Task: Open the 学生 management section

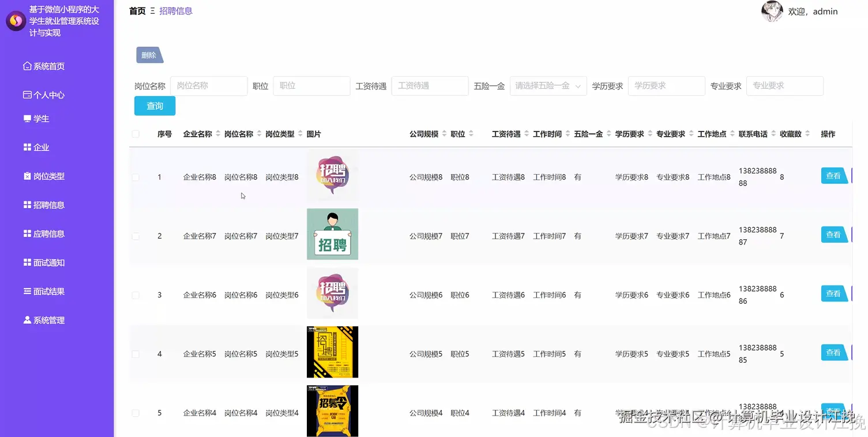Action: coord(40,118)
